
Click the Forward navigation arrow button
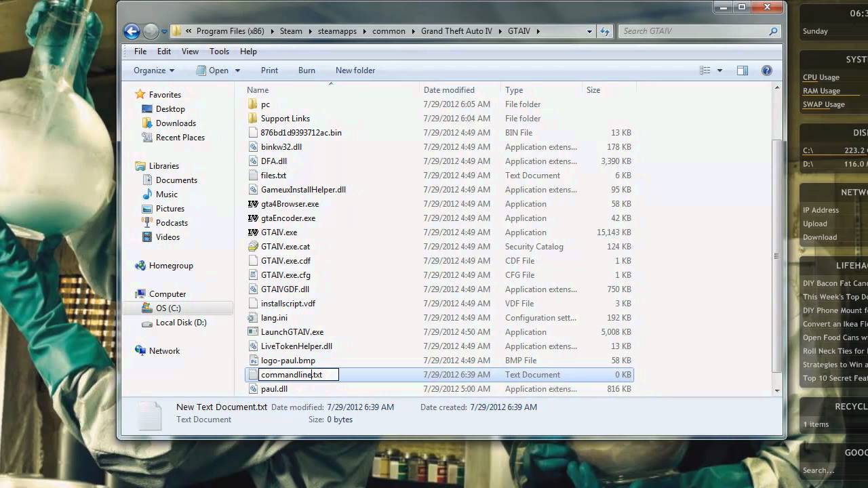[151, 31]
